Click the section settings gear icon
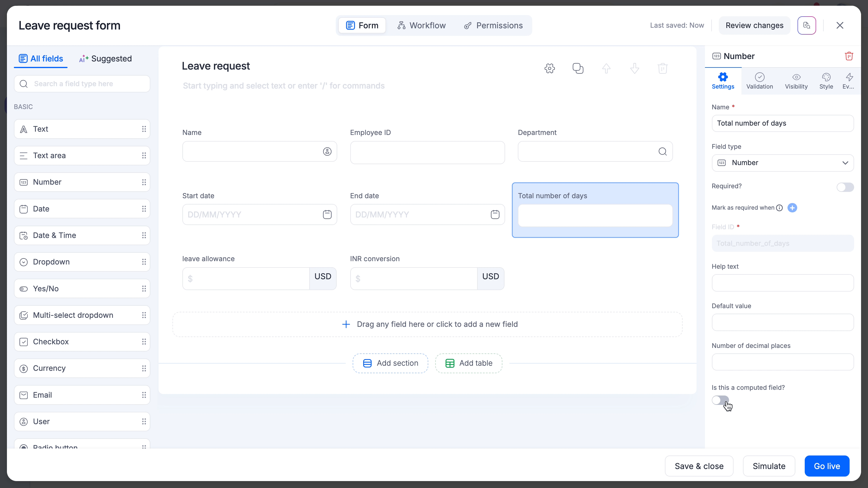The height and width of the screenshot is (488, 868). click(x=549, y=68)
